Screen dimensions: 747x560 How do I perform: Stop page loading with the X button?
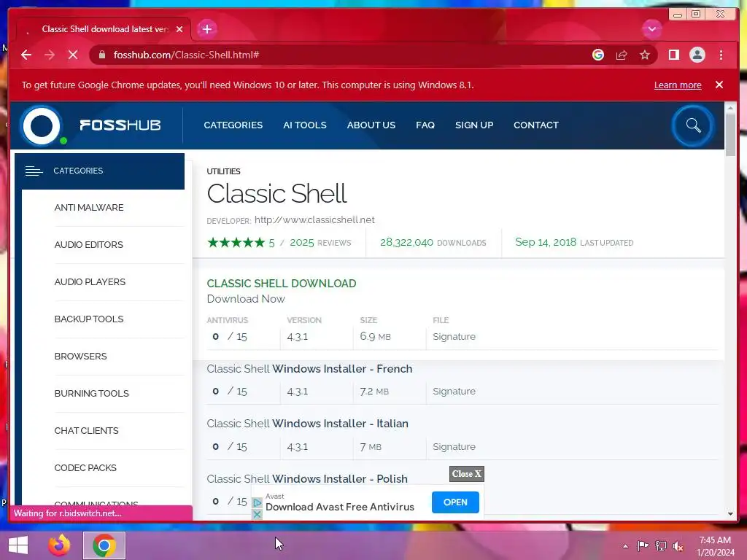tap(73, 55)
